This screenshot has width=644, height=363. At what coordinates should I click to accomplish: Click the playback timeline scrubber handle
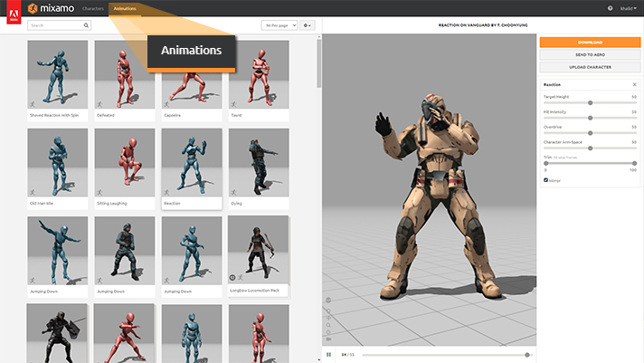pyautogui.click(x=527, y=355)
